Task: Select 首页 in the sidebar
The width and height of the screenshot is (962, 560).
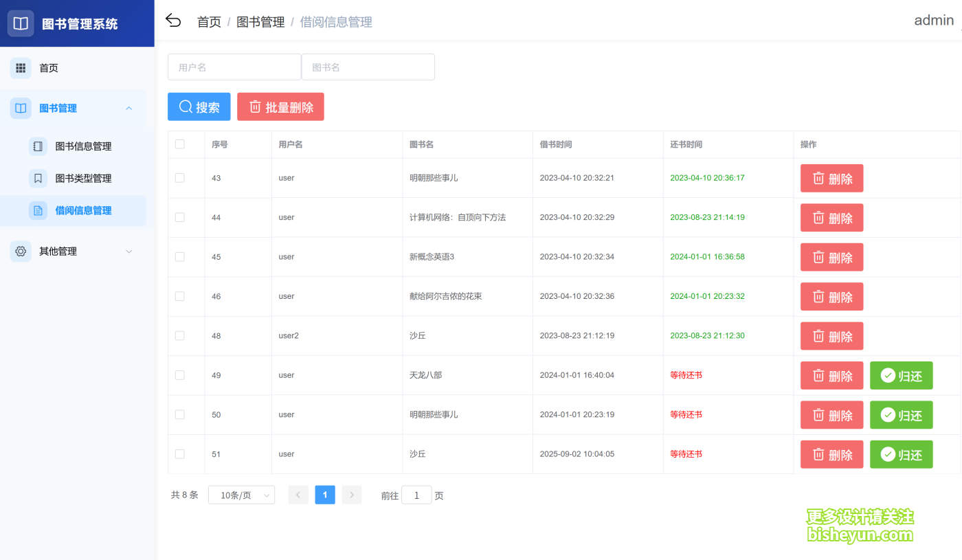Action: click(x=47, y=67)
